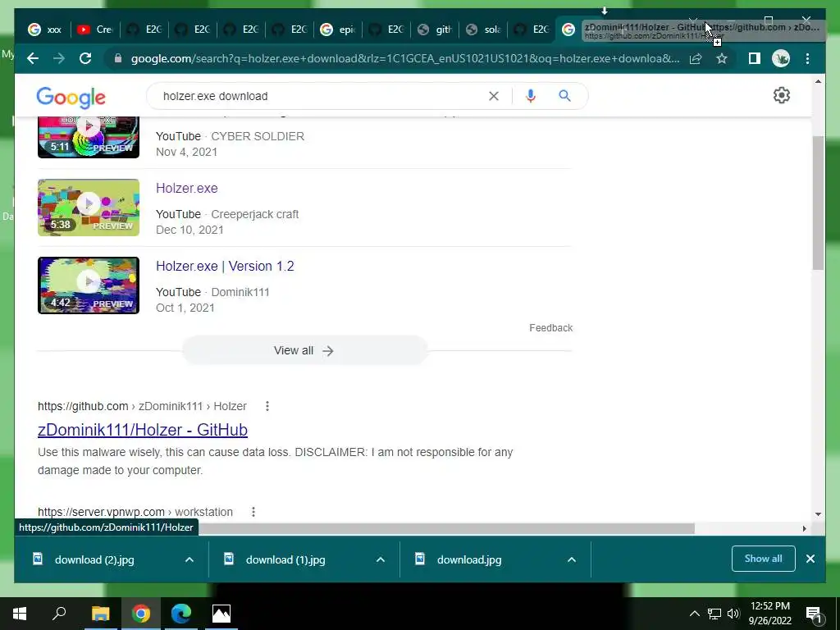Screen dimensions: 840x630
Task: Open Windows taskbar search
Action: tap(59, 614)
